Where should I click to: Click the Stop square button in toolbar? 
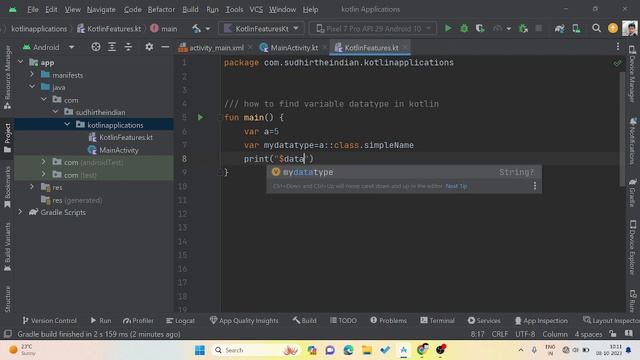click(x=539, y=28)
